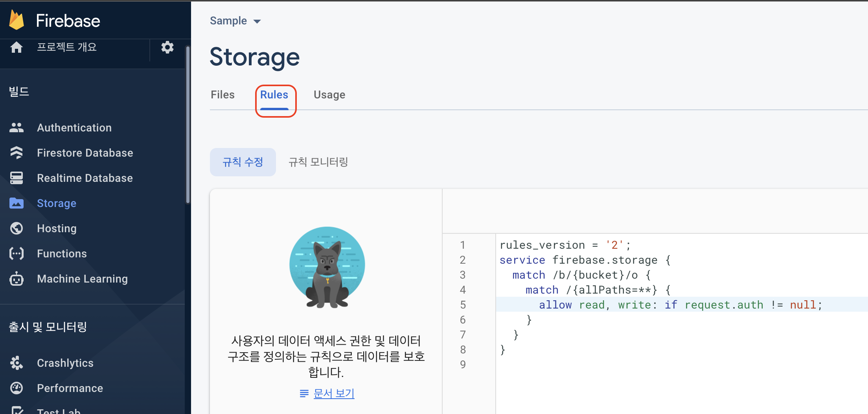Select the 규칙 수정 tab
Image resolution: width=868 pixels, height=414 pixels.
click(x=243, y=162)
